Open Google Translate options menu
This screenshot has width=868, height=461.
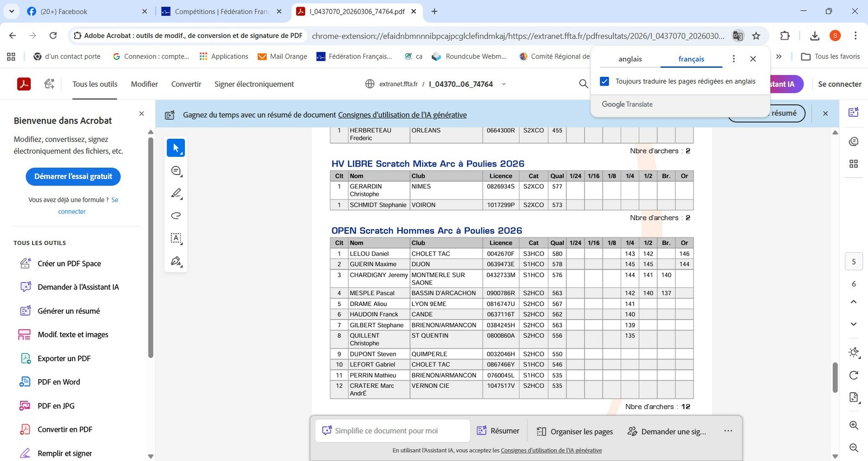coord(733,59)
